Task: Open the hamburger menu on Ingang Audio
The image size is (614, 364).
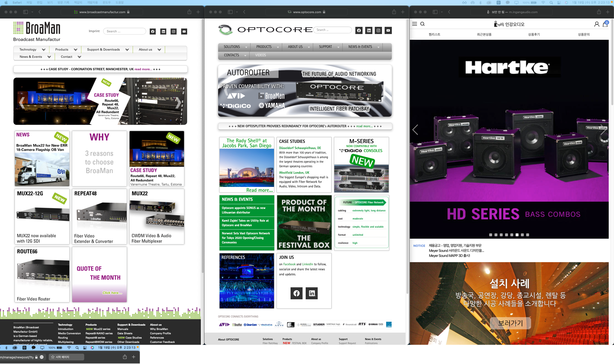Action: tap(415, 24)
